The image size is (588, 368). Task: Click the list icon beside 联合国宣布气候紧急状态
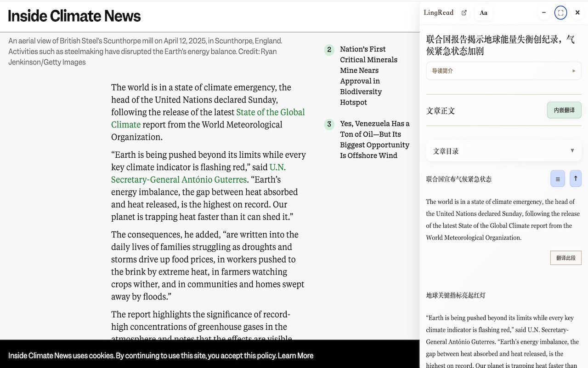pos(558,179)
